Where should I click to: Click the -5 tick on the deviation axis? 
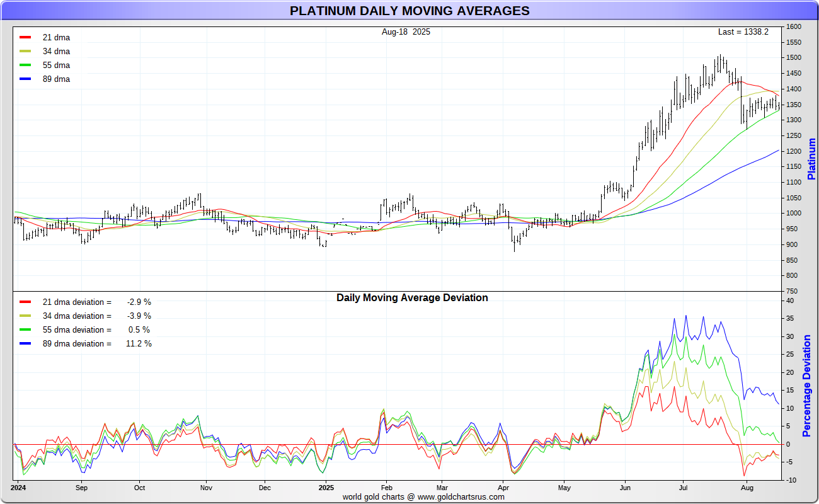[789, 462]
